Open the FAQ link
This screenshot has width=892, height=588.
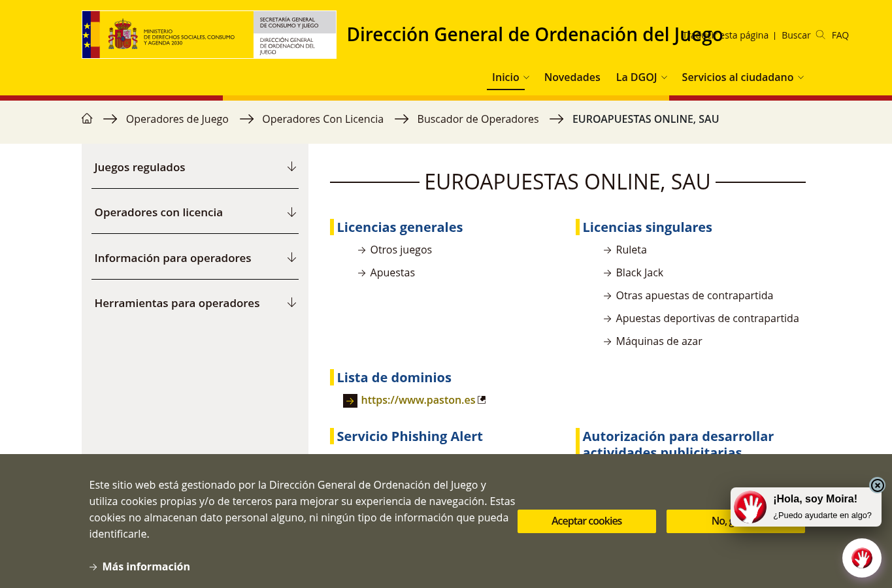pyautogui.click(x=840, y=35)
